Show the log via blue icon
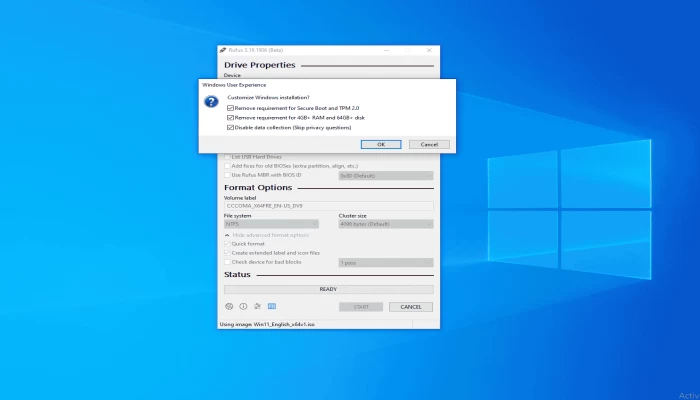700x400 pixels. click(272, 306)
